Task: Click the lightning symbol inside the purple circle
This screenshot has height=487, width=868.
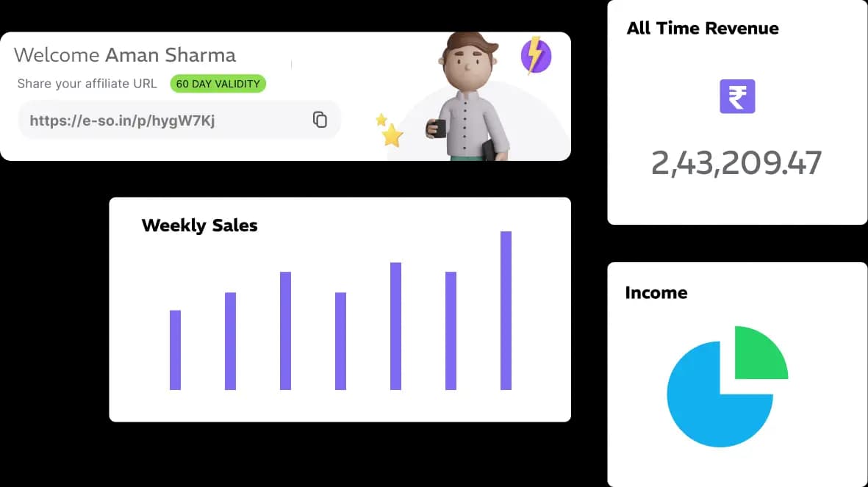Action: click(534, 55)
